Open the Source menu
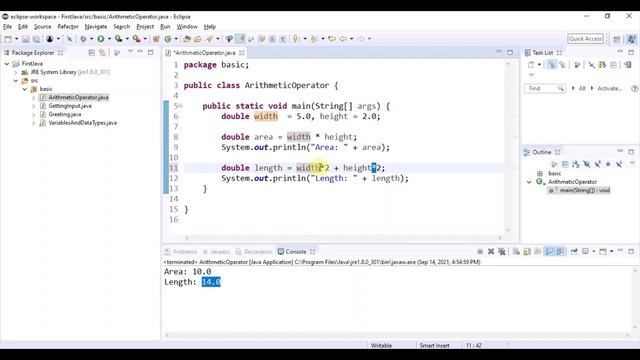This screenshot has height=360, width=640. coord(42,27)
